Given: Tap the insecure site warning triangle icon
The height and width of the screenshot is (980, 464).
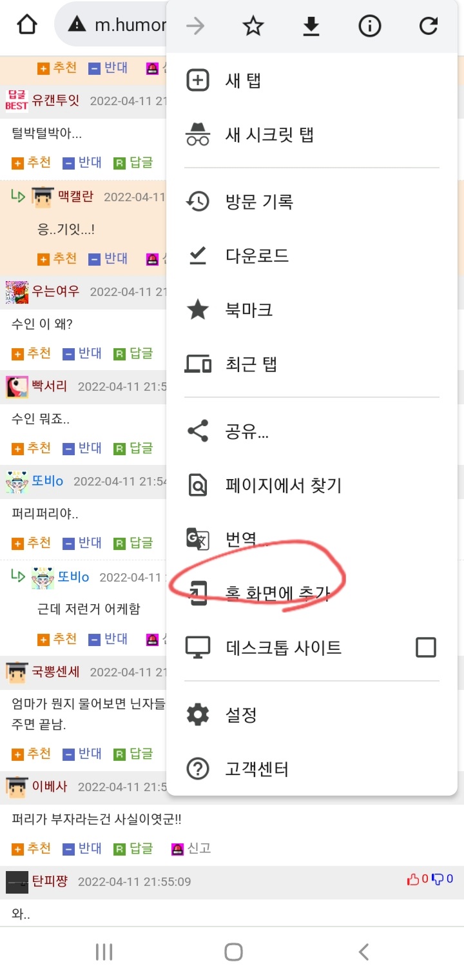Looking at the screenshot, I should [x=77, y=25].
